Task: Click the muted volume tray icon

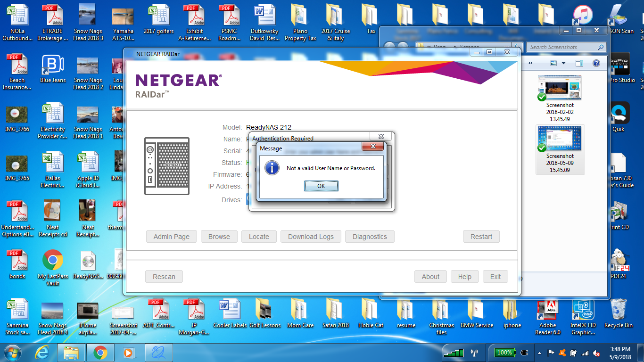Action: click(x=596, y=353)
